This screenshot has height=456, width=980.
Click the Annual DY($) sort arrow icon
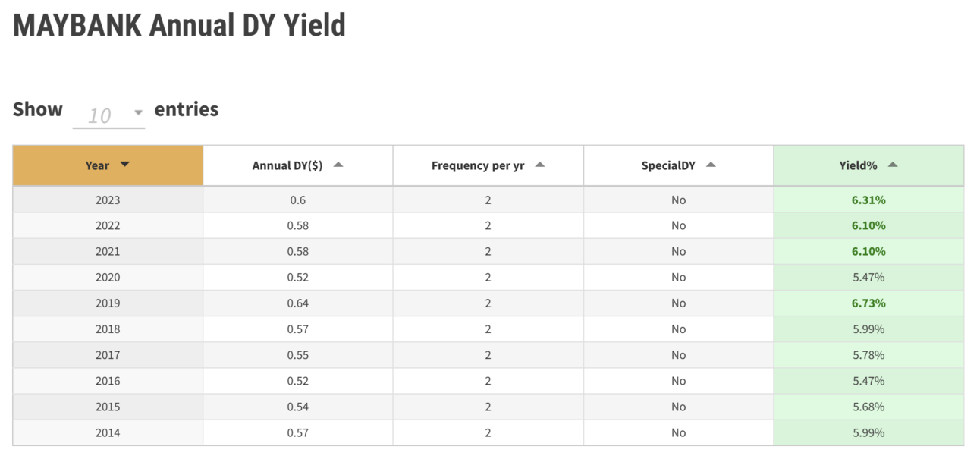pos(338,165)
